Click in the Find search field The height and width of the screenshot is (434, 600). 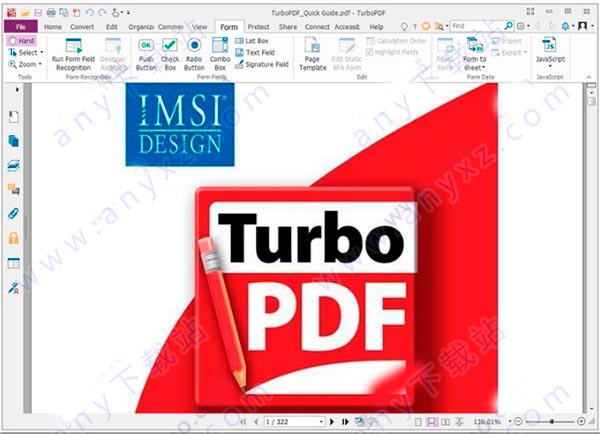[x=476, y=26]
